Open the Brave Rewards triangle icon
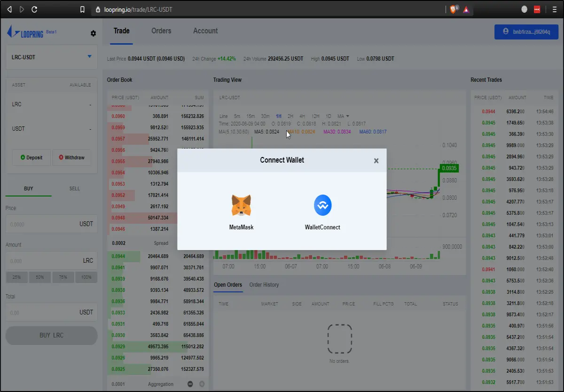The height and width of the screenshot is (392, 564). coord(466,9)
